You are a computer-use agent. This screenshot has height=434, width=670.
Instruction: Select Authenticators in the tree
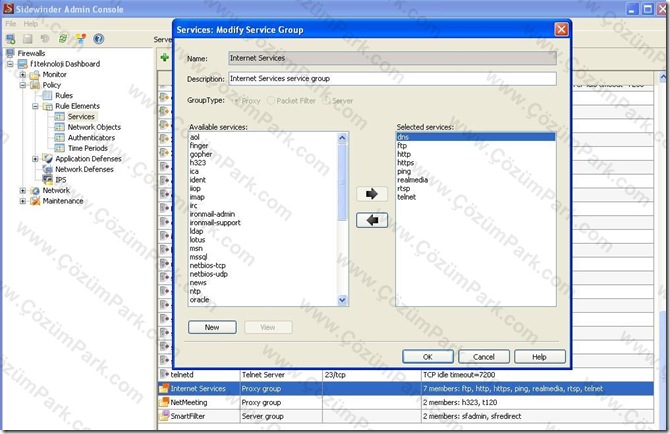(x=91, y=138)
